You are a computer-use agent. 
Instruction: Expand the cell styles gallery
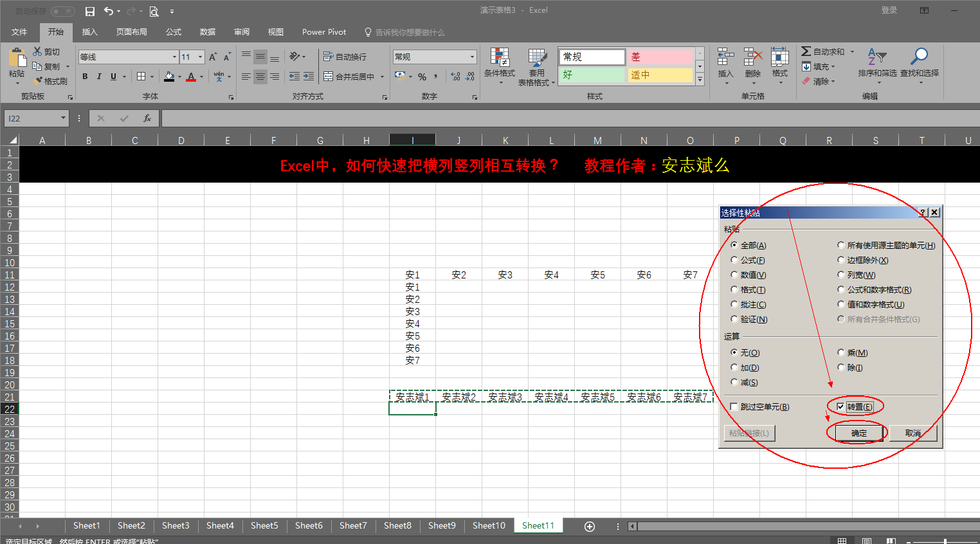tap(700, 79)
